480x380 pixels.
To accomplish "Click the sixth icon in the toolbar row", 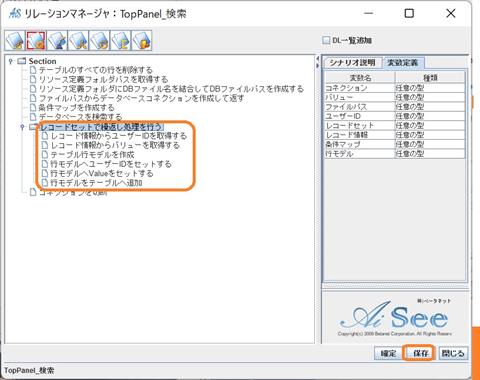I will (x=121, y=41).
